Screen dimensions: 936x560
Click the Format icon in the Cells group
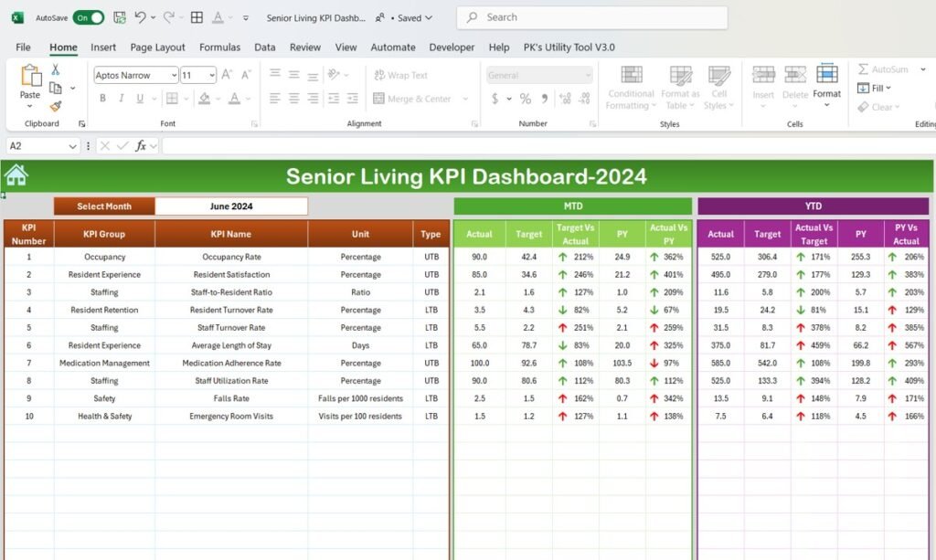point(827,89)
